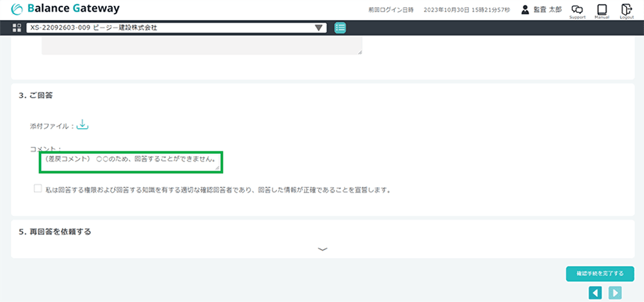
Task: Click inside the コメント text area
Action: pyautogui.click(x=129, y=162)
